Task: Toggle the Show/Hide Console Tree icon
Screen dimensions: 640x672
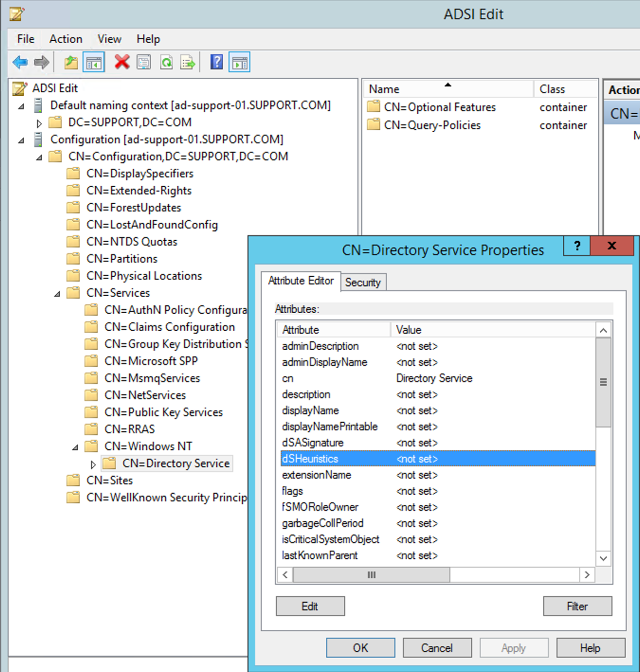Action: [x=93, y=62]
